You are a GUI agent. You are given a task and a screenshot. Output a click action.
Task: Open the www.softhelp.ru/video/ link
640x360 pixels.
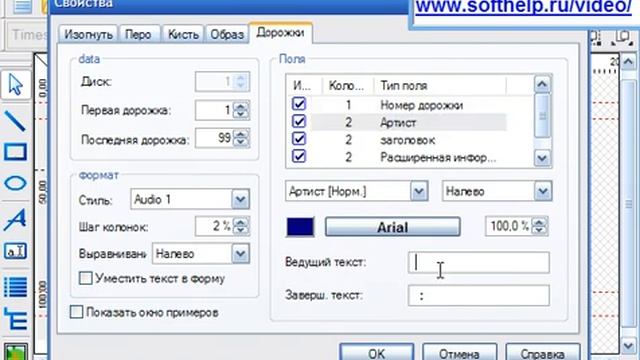[x=524, y=6]
